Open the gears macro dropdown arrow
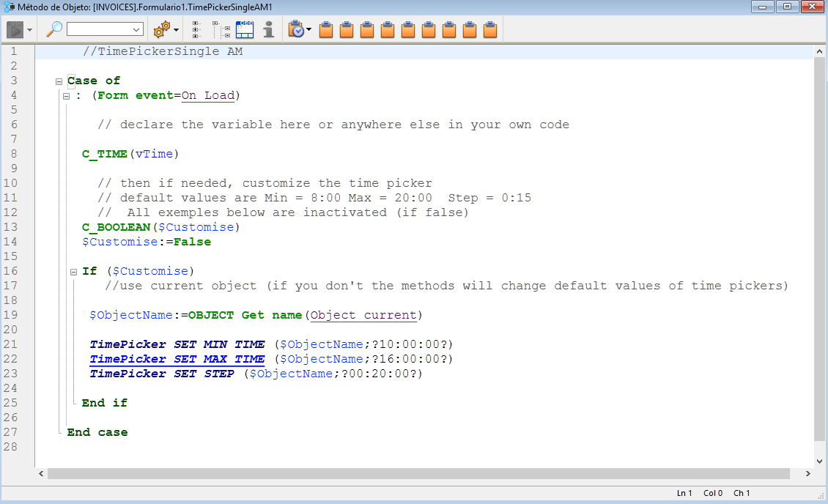Image resolution: width=828 pixels, height=504 pixels. [177, 30]
